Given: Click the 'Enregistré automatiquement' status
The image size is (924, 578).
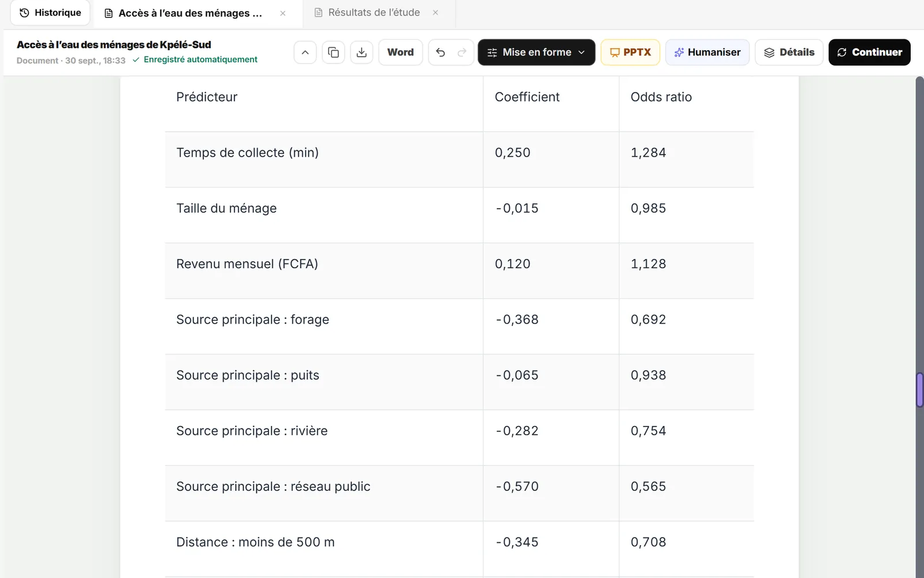Looking at the screenshot, I should [195, 60].
